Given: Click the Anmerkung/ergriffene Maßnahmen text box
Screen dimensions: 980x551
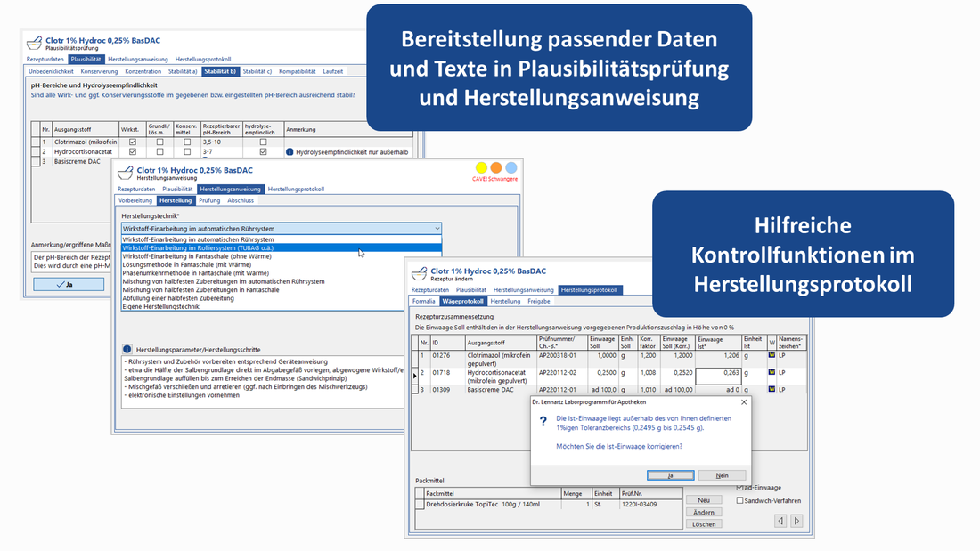Looking at the screenshot, I should [x=71, y=262].
